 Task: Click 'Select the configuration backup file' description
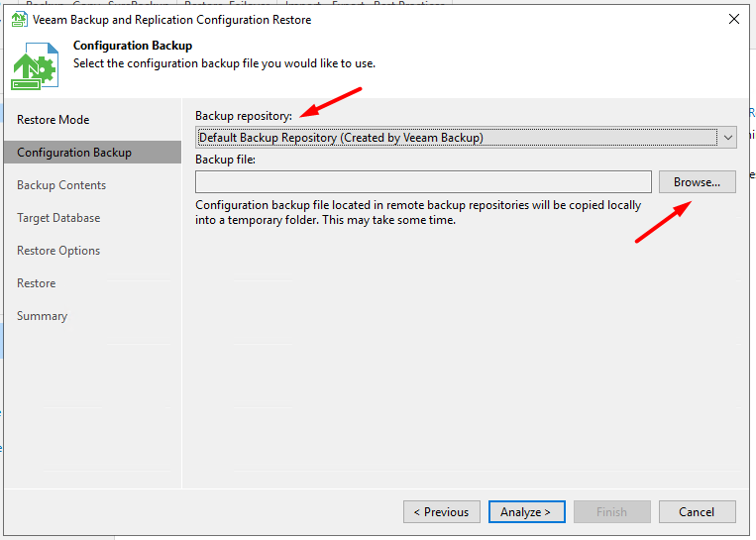[224, 63]
